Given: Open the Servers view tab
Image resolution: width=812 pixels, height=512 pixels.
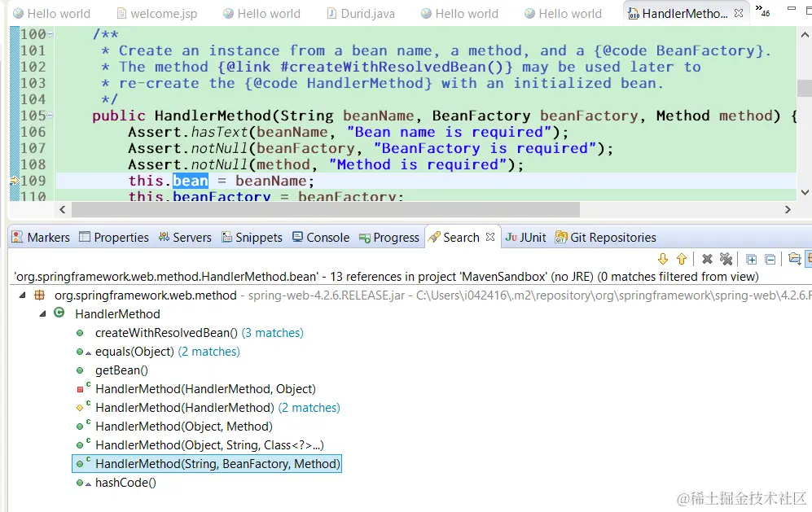Looking at the screenshot, I should 185,237.
